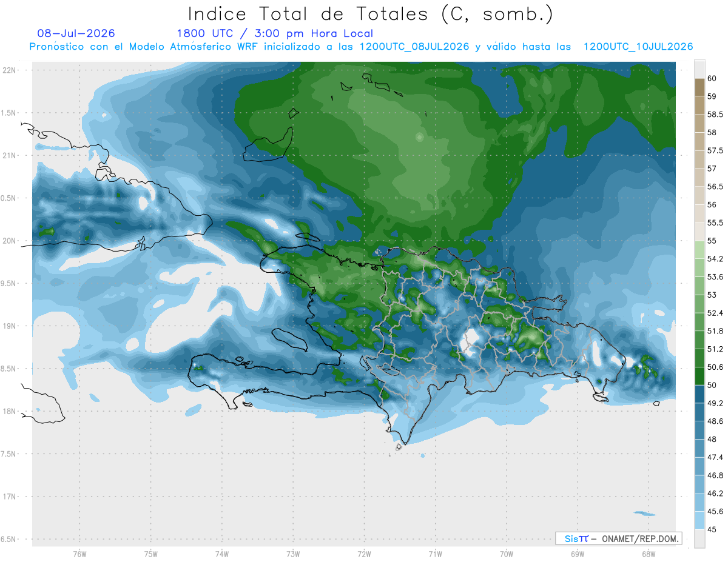Click the colorbar value 45.6
This screenshot has width=728, height=562.
715,512
